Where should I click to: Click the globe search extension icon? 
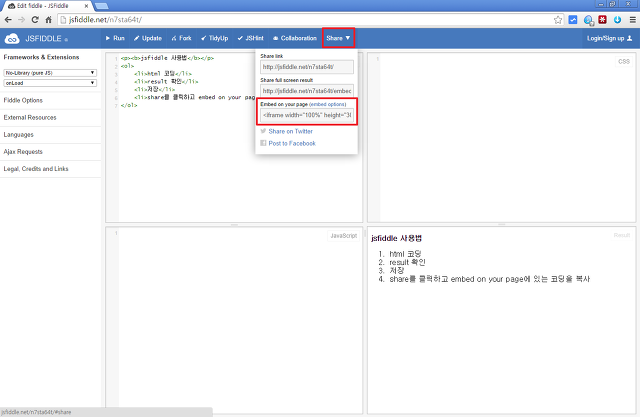[x=588, y=20]
